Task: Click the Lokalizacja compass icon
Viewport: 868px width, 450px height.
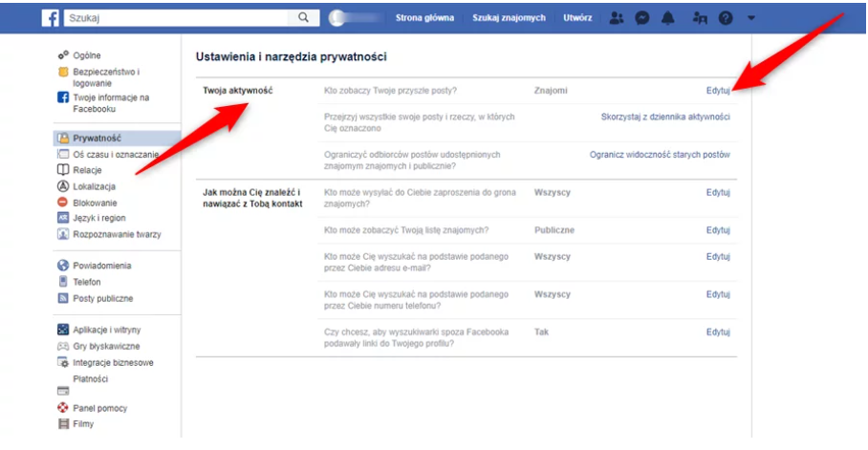Action: 63,186
